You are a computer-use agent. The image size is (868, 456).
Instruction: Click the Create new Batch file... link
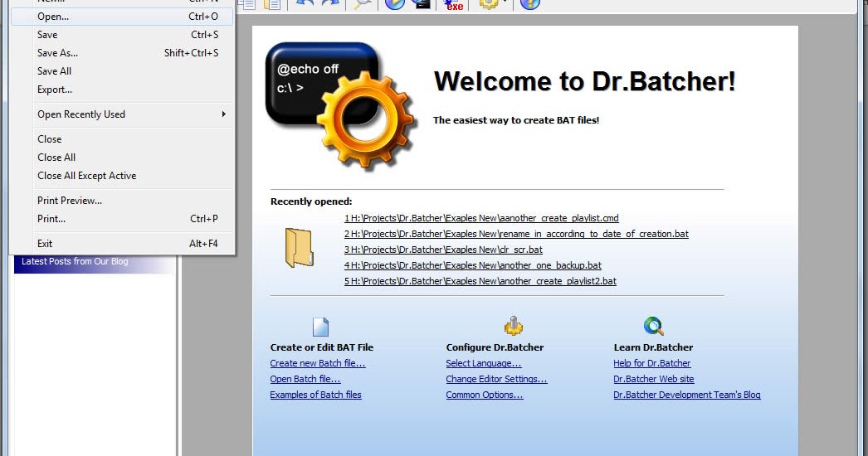[318, 363]
